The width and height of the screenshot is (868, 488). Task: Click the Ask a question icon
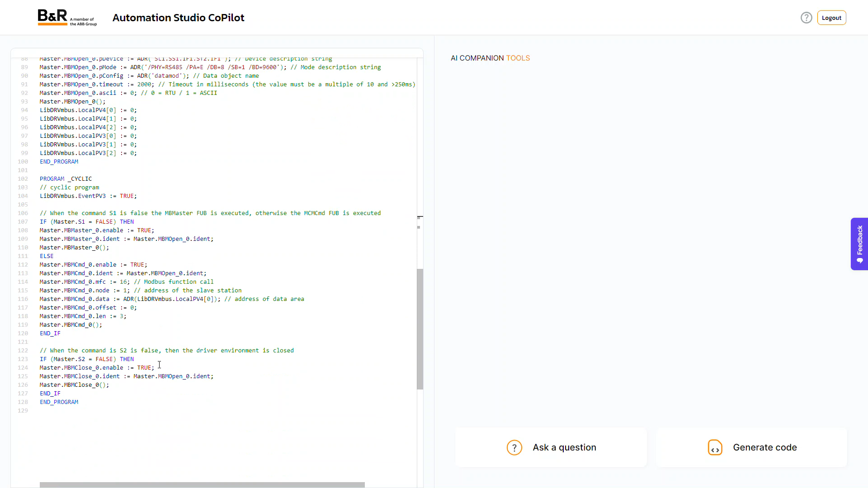tap(514, 447)
